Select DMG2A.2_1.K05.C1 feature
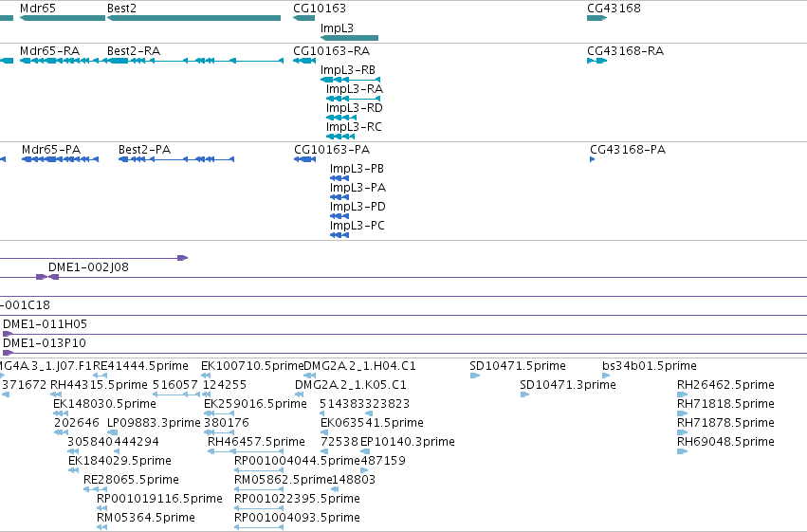 click(x=299, y=394)
